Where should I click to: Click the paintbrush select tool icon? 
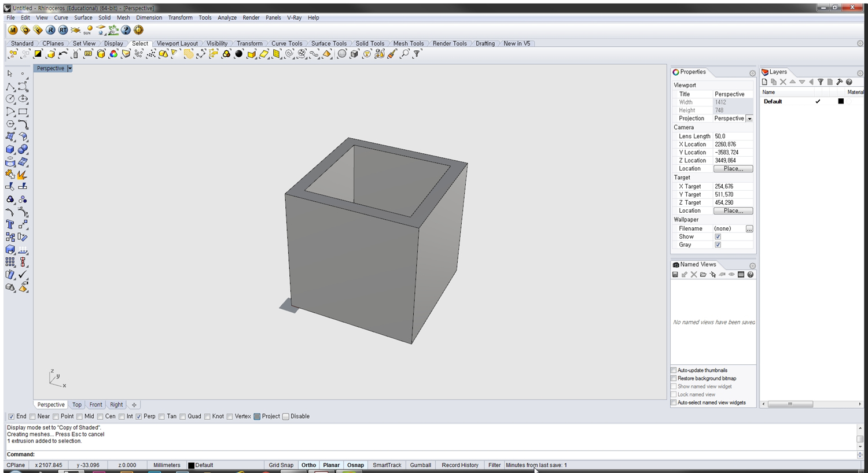[x=392, y=54]
